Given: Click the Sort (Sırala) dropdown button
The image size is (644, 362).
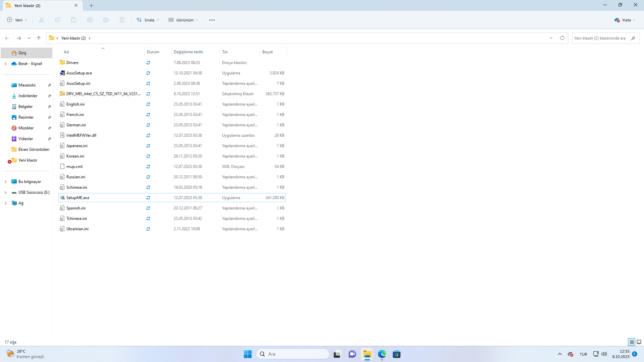Looking at the screenshot, I should point(148,20).
